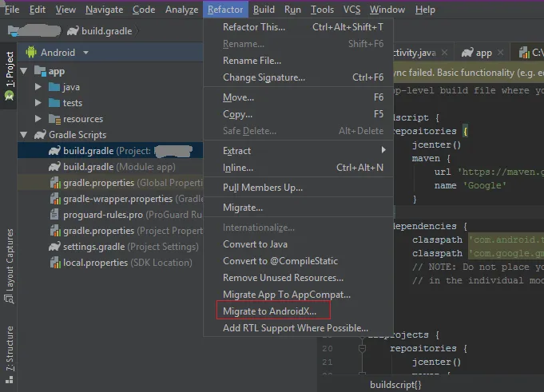Screen dimensions: 544x392
Task: Open the Navigate menu
Action: click(104, 10)
